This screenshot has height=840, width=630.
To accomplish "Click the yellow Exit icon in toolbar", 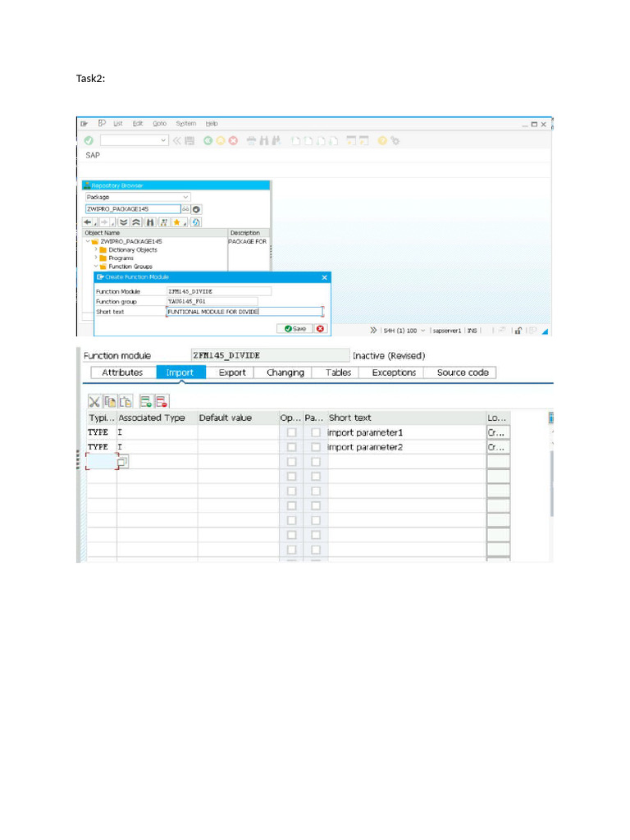I will point(221,141).
